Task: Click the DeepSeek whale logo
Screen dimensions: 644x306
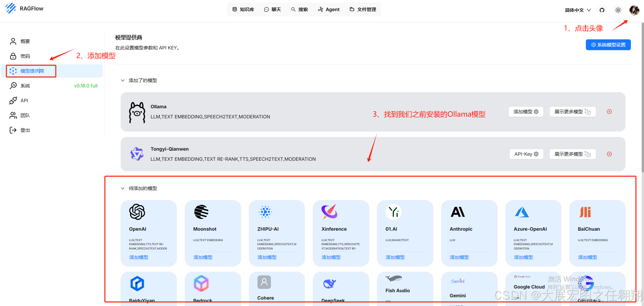Action: 329,283
